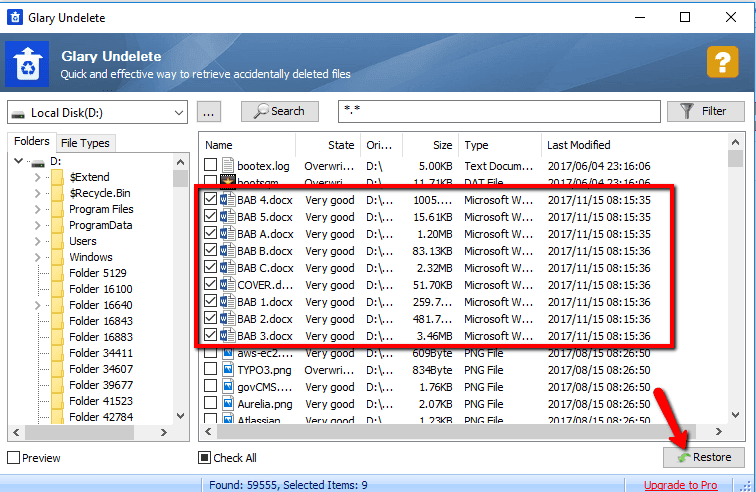Check the Aurelia.png checkbox
This screenshot has height=492, width=756.
click(210, 403)
